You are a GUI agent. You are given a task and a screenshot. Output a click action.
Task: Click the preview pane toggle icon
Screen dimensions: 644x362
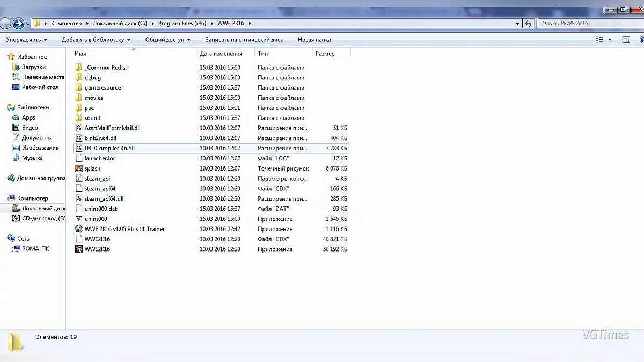click(626, 40)
